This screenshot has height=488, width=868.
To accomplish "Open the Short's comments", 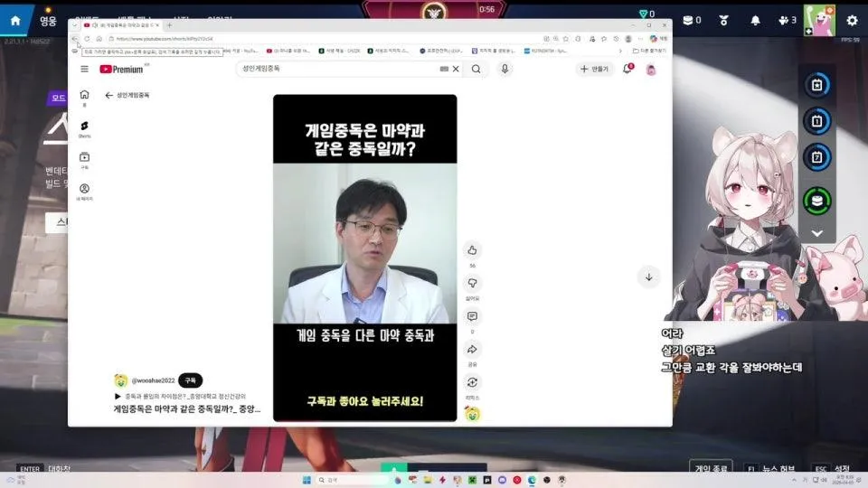I will 472,316.
